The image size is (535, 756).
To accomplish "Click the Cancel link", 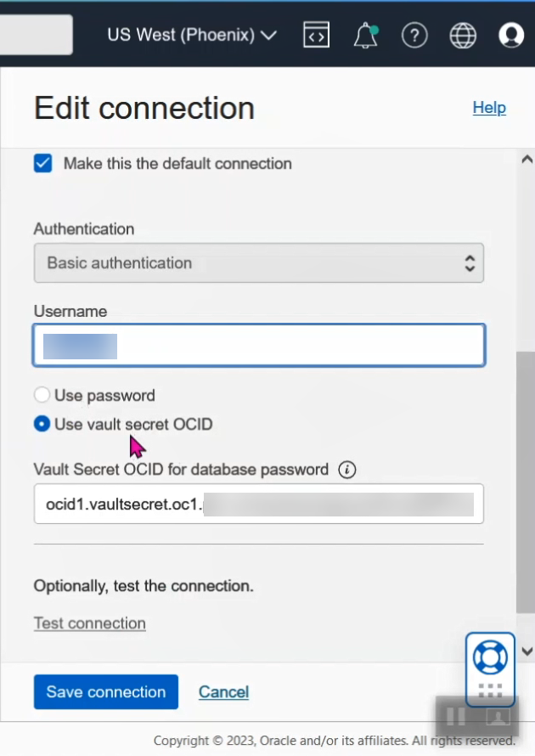I will [x=223, y=691].
